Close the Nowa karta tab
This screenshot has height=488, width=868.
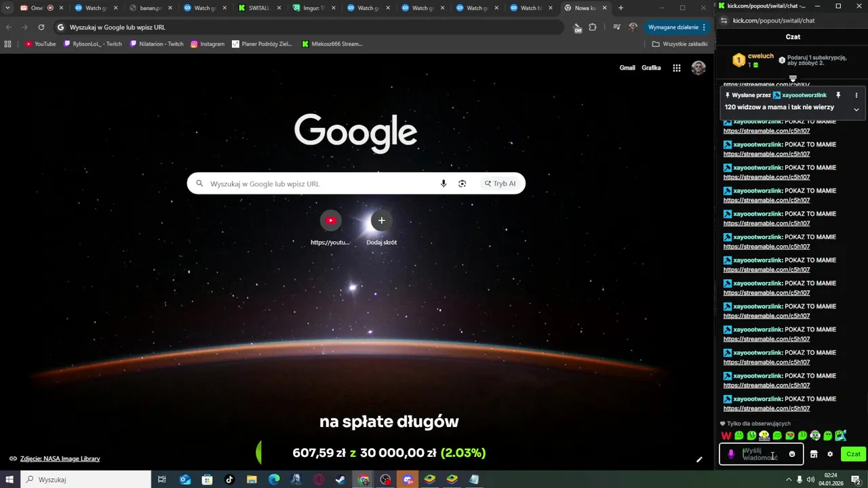(x=606, y=8)
